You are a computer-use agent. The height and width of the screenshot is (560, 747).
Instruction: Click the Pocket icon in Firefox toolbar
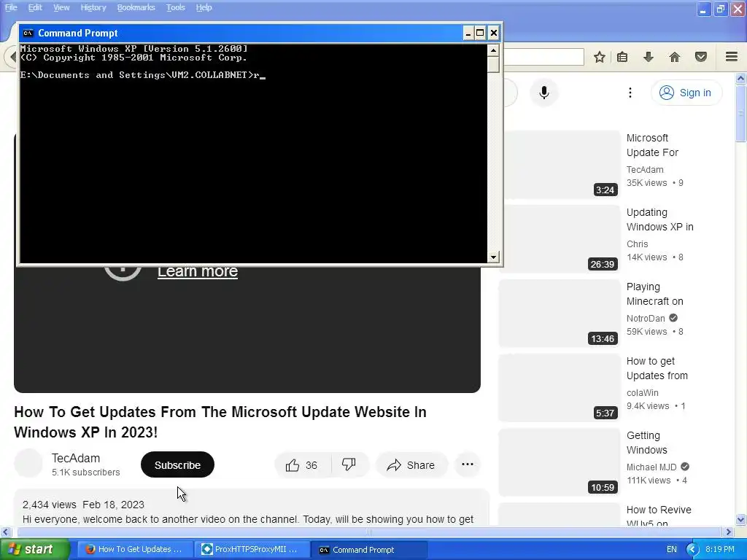click(701, 57)
